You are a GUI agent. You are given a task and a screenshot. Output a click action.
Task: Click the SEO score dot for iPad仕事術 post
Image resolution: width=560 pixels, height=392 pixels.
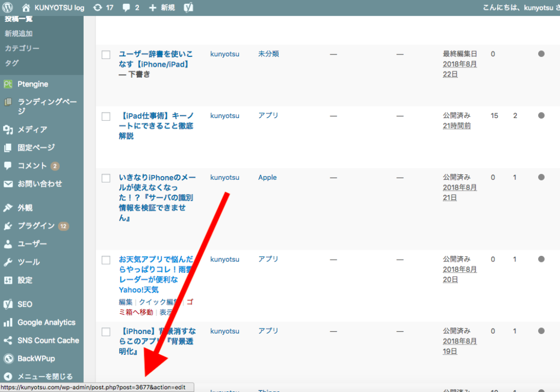click(x=541, y=116)
